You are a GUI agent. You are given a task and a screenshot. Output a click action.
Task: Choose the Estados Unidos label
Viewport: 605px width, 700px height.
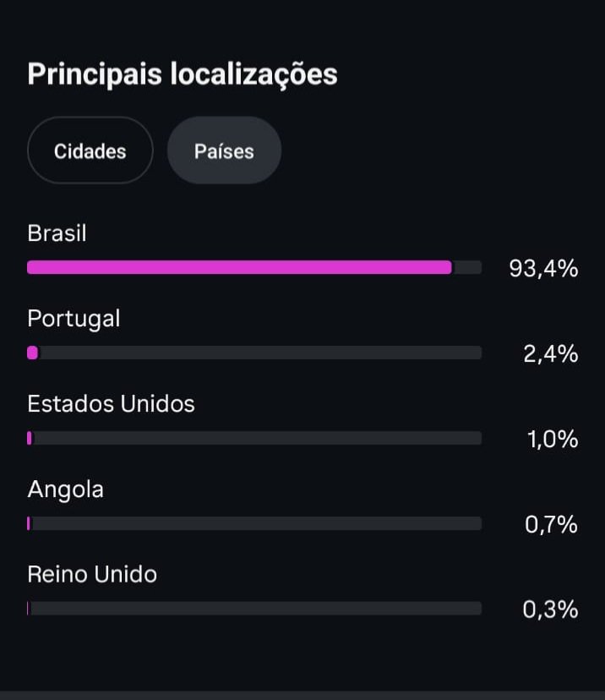click(111, 403)
